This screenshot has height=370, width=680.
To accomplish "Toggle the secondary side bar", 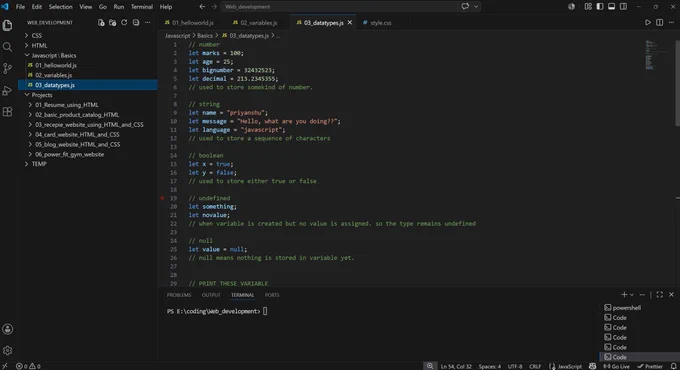I will click(623, 7).
